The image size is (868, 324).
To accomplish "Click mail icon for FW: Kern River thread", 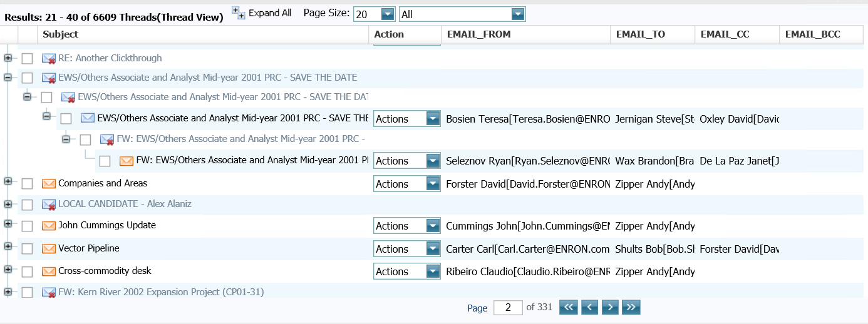I will 49,293.
